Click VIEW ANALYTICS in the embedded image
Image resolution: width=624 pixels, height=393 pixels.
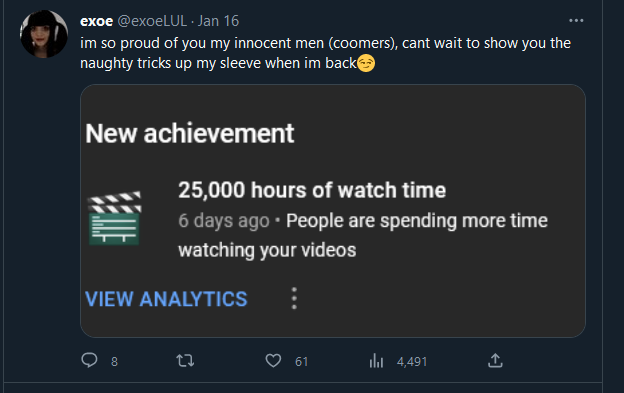(x=166, y=299)
